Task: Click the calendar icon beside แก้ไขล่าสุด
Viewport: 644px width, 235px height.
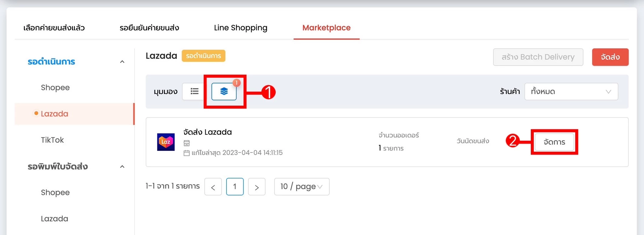Action: [x=186, y=153]
